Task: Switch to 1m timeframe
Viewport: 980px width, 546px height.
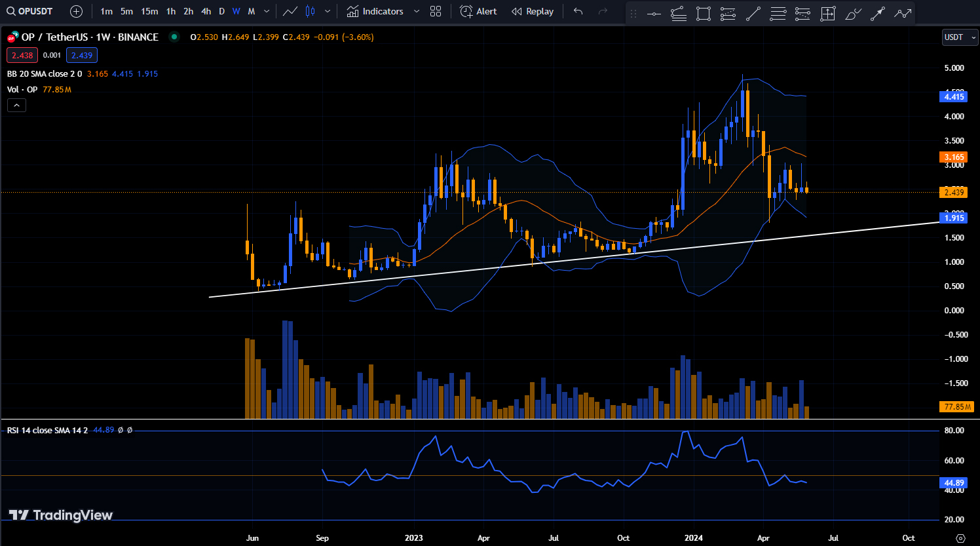Action: pos(106,11)
